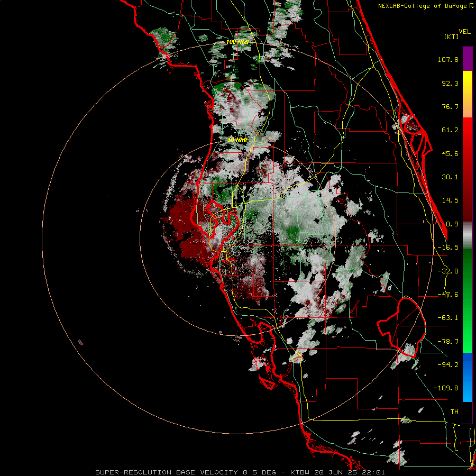
Task: Select the -63.1 scale value
Action: pyautogui.click(x=448, y=318)
